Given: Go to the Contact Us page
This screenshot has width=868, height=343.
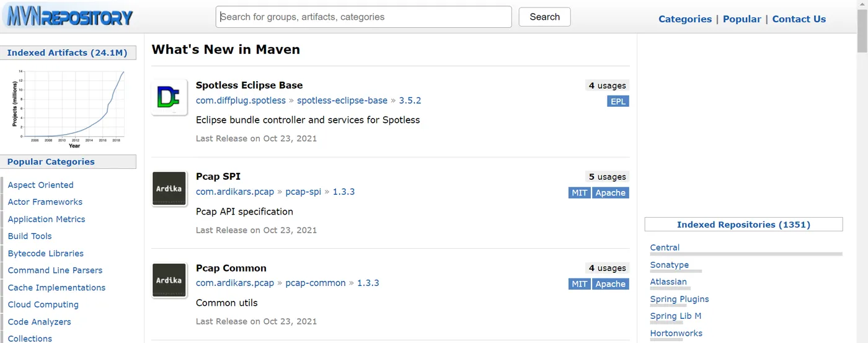Looking at the screenshot, I should point(799,19).
